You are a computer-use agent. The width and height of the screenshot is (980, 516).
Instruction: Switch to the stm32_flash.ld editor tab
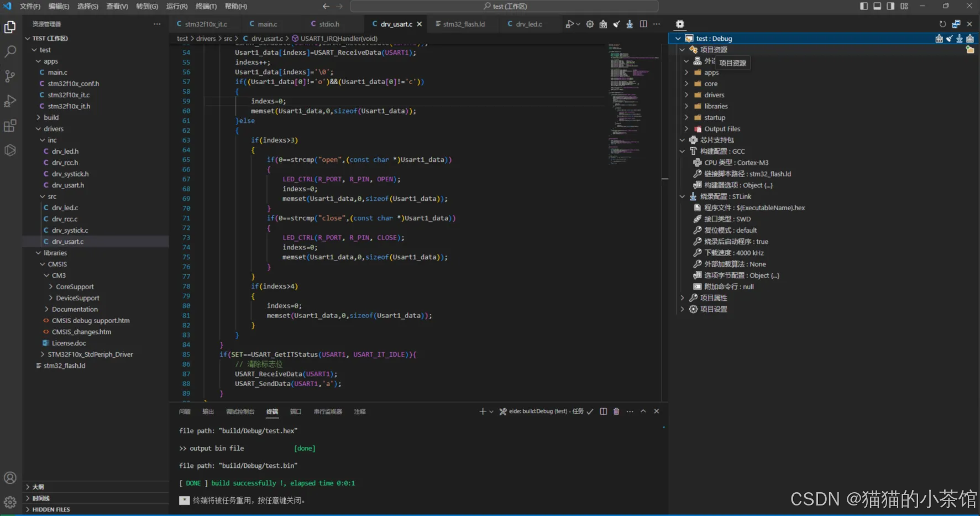point(463,24)
